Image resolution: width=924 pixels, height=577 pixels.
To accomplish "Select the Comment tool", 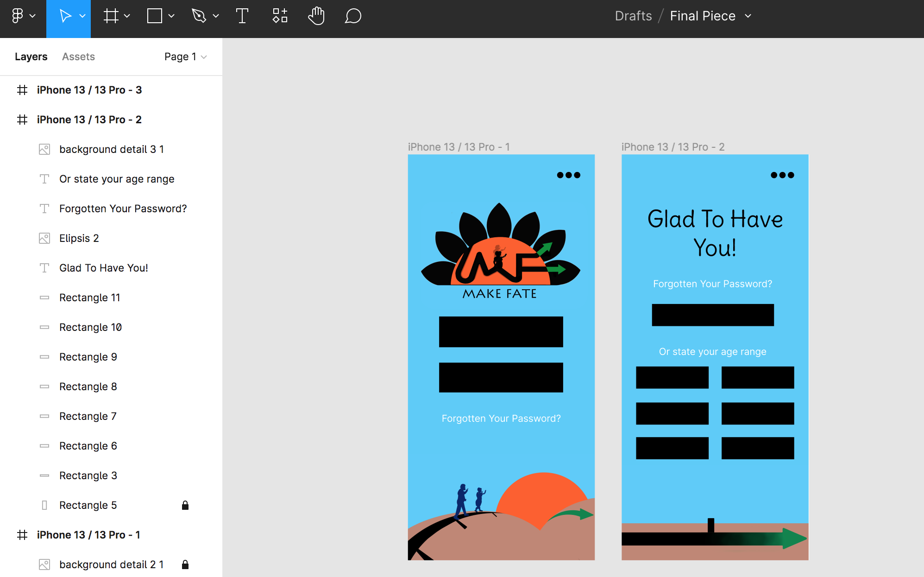I will pyautogui.click(x=353, y=16).
